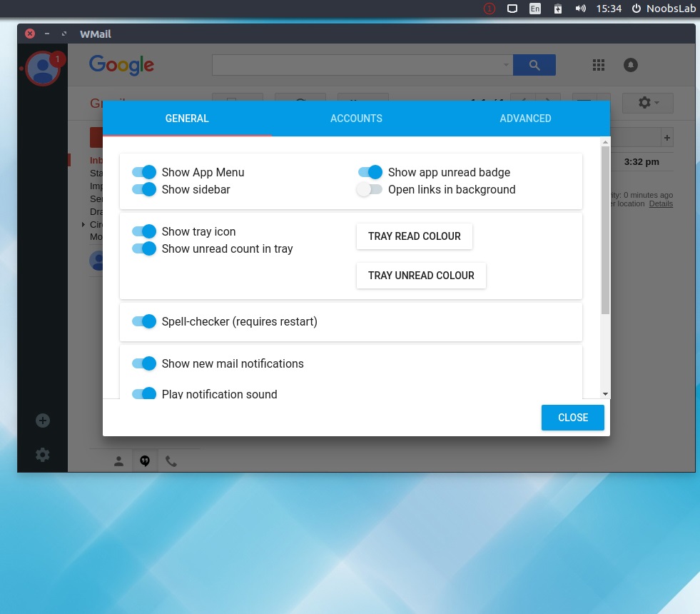
Task: Open the ADVANCED settings tab
Action: (525, 118)
